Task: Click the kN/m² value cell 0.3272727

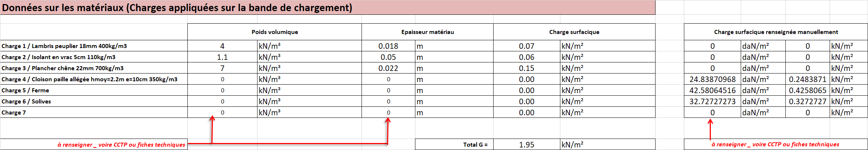Action: point(807,102)
